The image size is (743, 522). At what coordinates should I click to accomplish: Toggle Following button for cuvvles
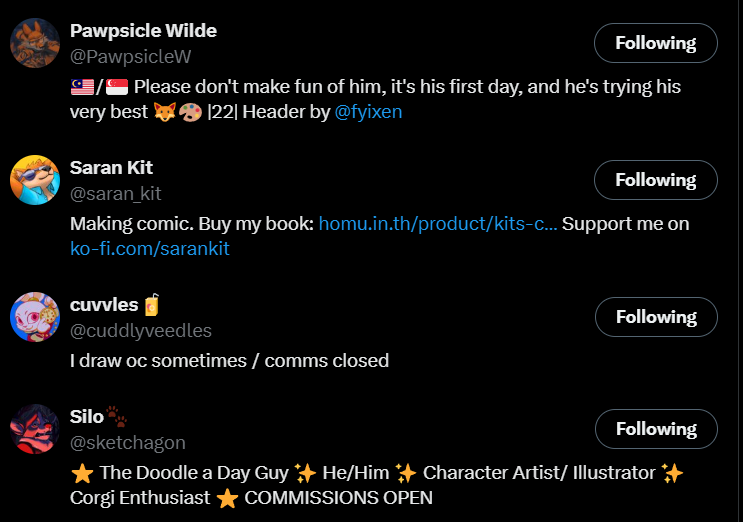click(x=655, y=317)
